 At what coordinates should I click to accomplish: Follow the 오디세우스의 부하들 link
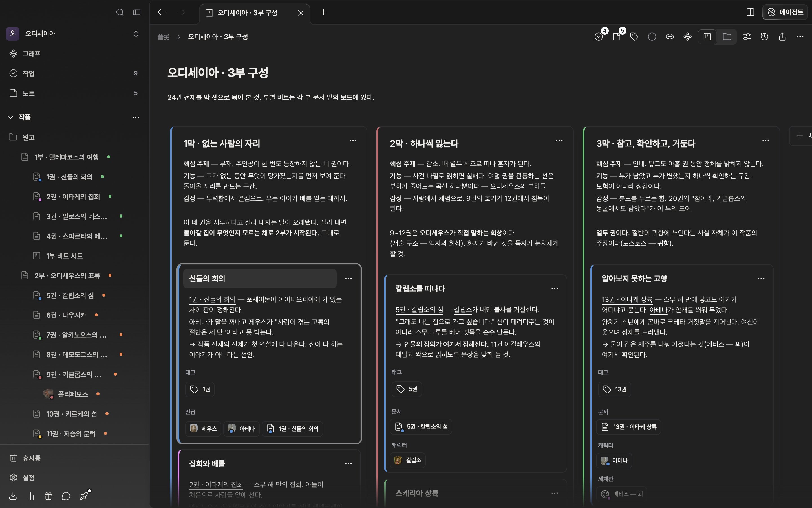518,186
